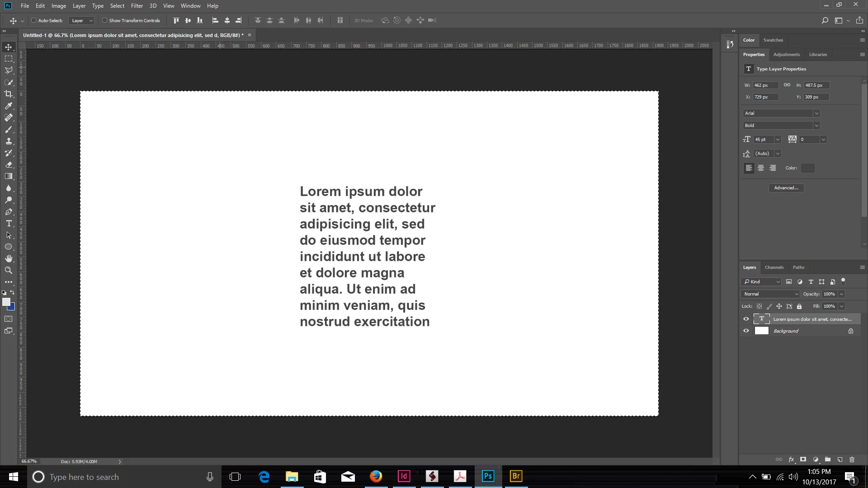Viewport: 868px width, 488px height.
Task: Open the Filter menu
Action: [137, 6]
